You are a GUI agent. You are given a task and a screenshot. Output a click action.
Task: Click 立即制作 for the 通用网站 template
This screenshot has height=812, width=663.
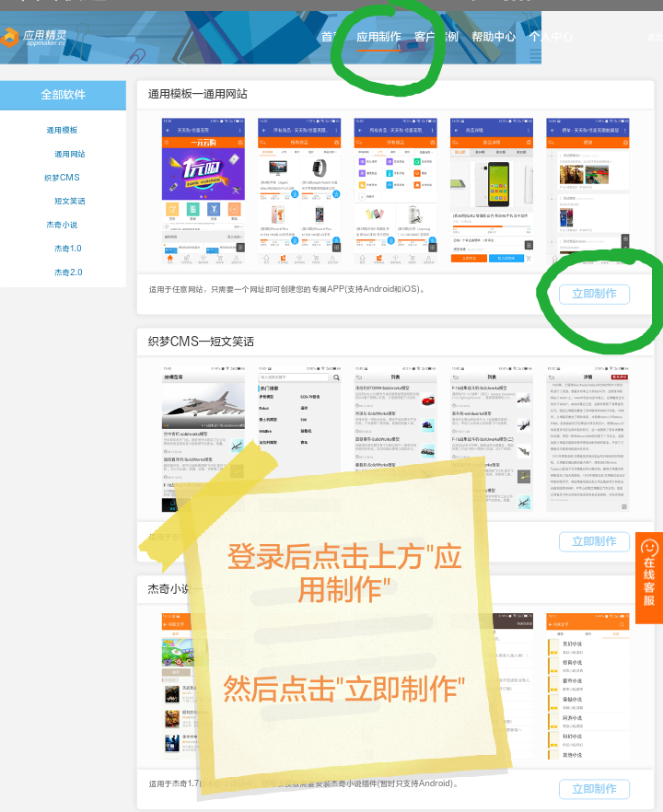(x=594, y=294)
